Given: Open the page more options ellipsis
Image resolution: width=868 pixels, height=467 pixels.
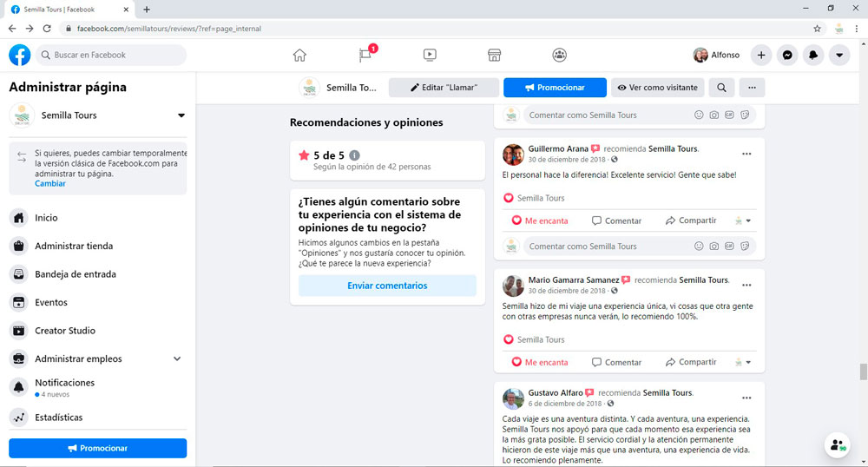Looking at the screenshot, I should [752, 88].
